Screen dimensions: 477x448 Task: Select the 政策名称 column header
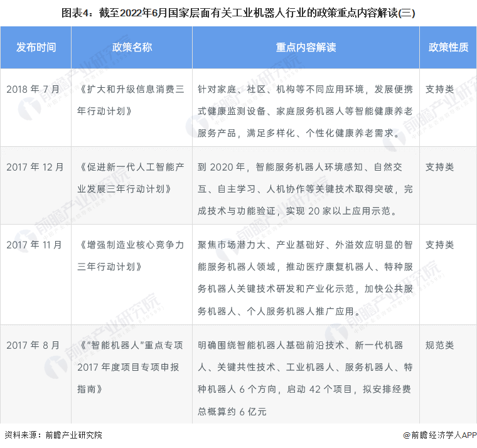click(132, 47)
